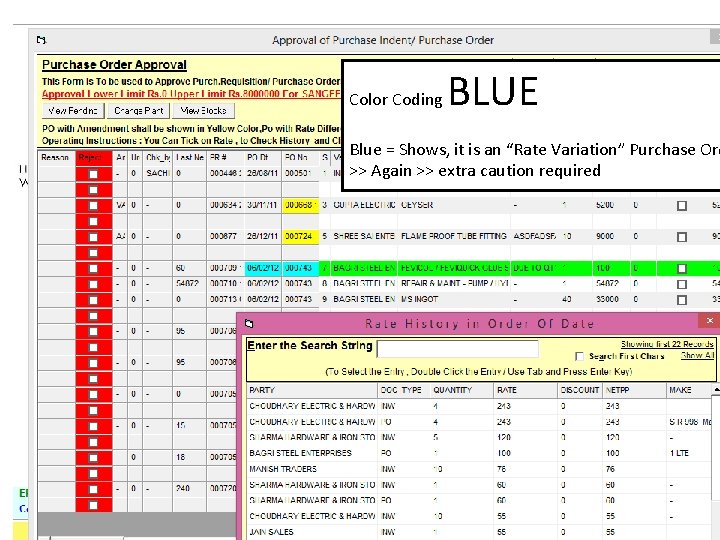Select the cyan PO No 000743 cell

(x=300, y=268)
